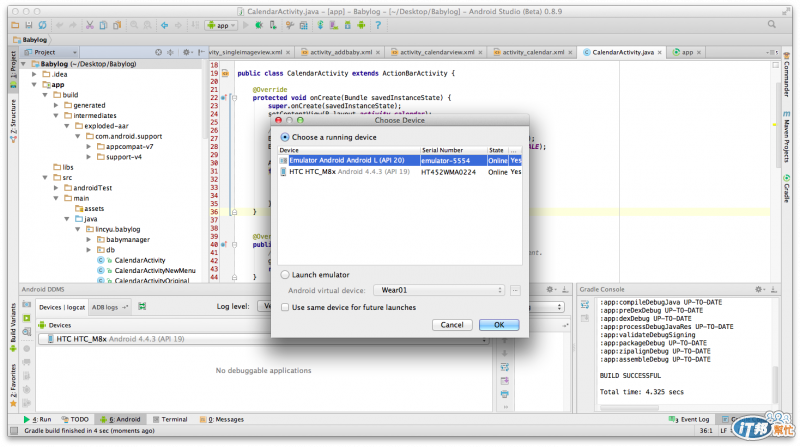Open Help with the question mark icon

pos(378,25)
